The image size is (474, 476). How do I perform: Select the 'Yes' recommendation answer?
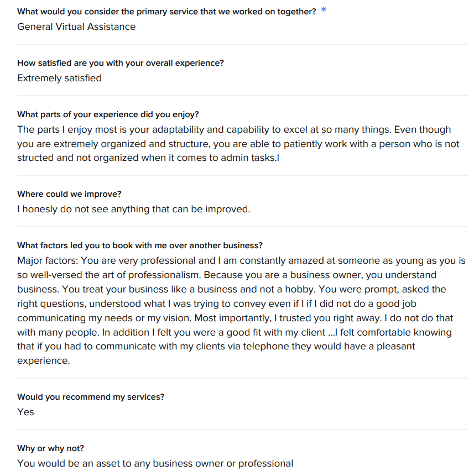click(25, 412)
